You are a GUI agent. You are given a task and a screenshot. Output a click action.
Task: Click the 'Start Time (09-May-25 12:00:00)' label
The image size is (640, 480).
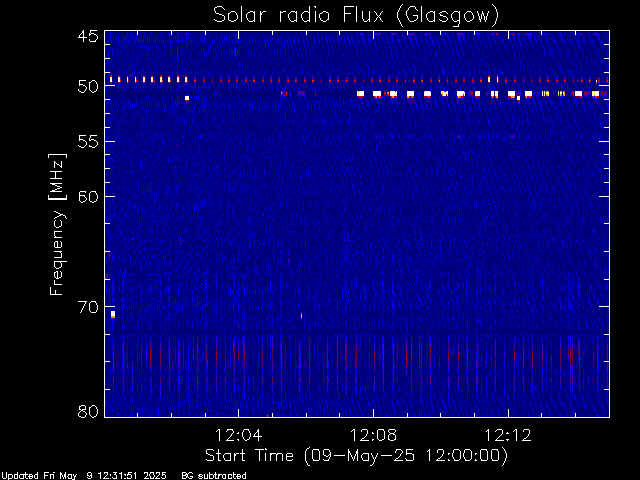point(356,456)
